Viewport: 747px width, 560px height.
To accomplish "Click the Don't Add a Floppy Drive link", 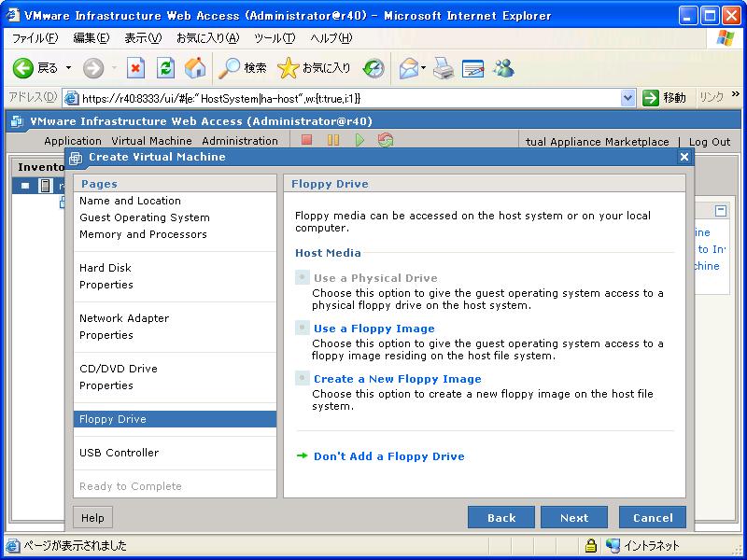I will (x=388, y=456).
